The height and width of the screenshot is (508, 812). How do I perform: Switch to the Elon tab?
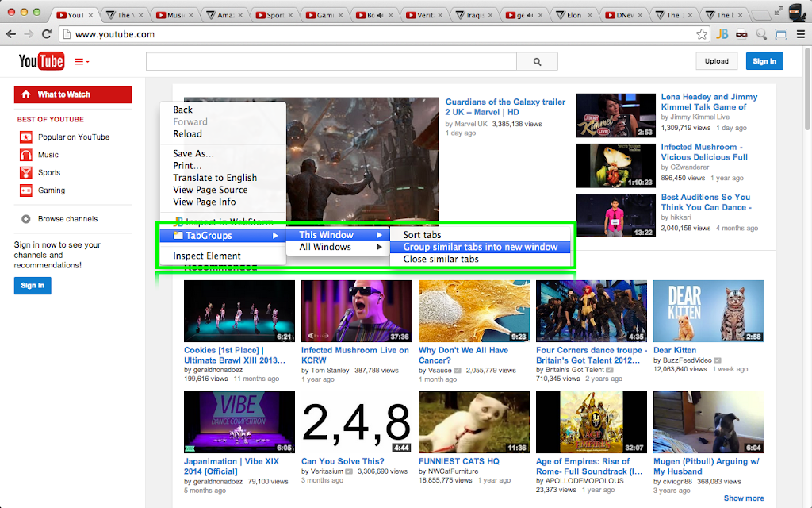point(573,15)
